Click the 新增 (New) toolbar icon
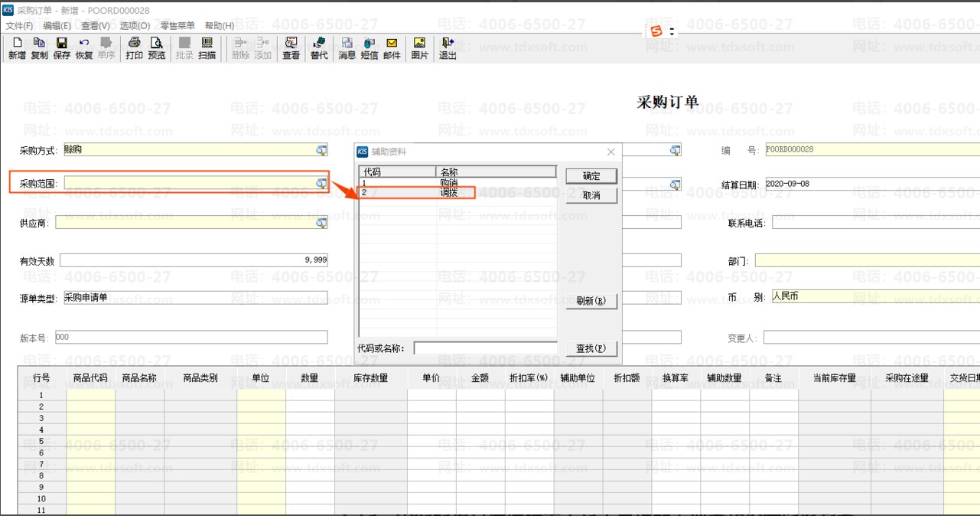The image size is (980, 516). (x=17, y=48)
